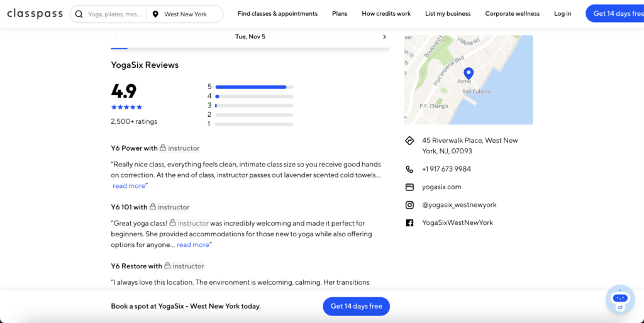Call +1 917 673 9984
The image size is (644, 323).
[x=447, y=169]
